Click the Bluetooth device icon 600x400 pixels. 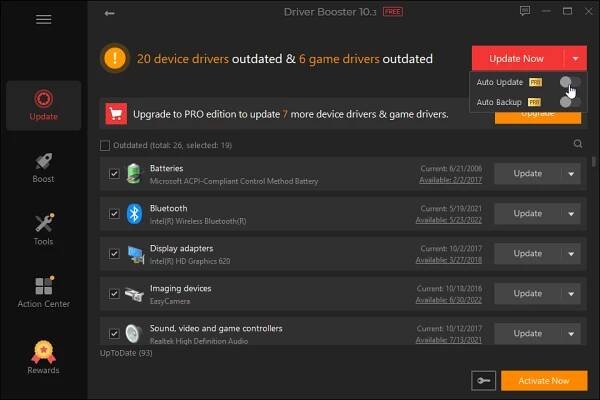click(134, 213)
